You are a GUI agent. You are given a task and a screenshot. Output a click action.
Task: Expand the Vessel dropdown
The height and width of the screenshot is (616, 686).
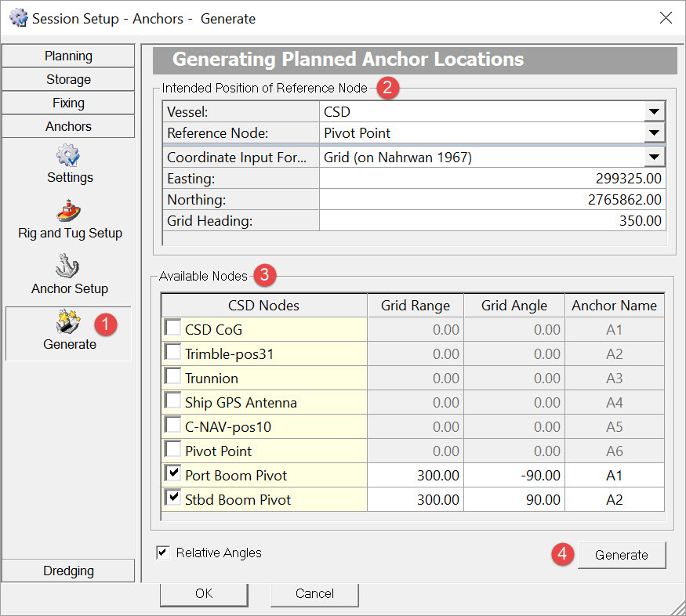point(654,112)
